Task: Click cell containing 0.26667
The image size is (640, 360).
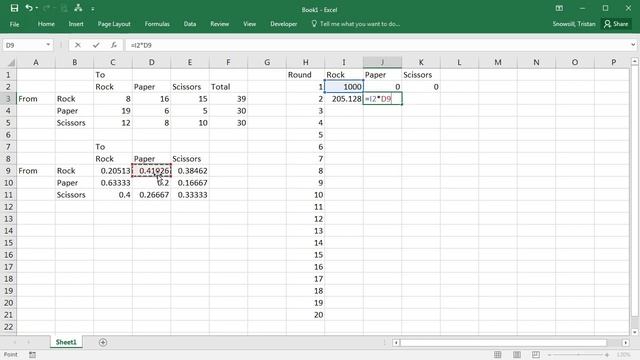Action: pos(151,195)
